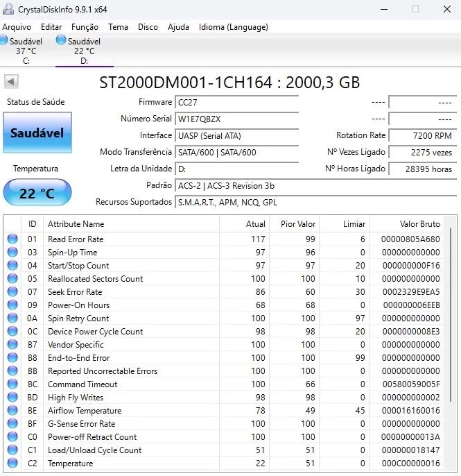The image size is (461, 476).
Task: Open the Tema menu
Action: (x=118, y=27)
